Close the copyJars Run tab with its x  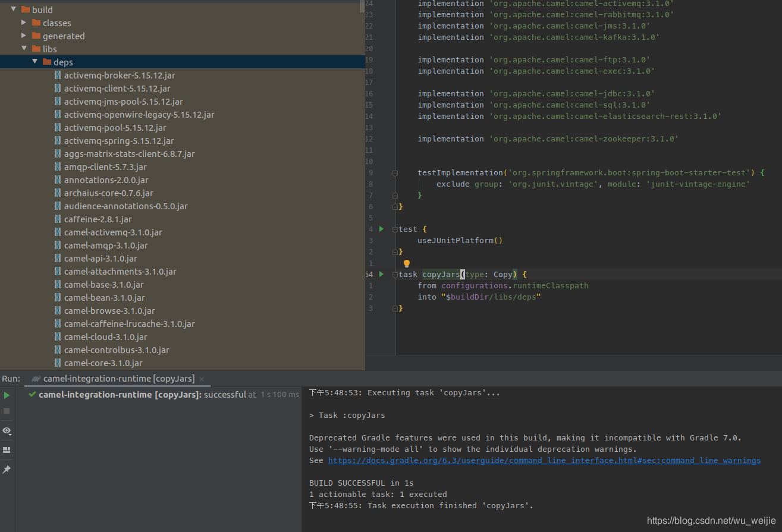pyautogui.click(x=201, y=379)
